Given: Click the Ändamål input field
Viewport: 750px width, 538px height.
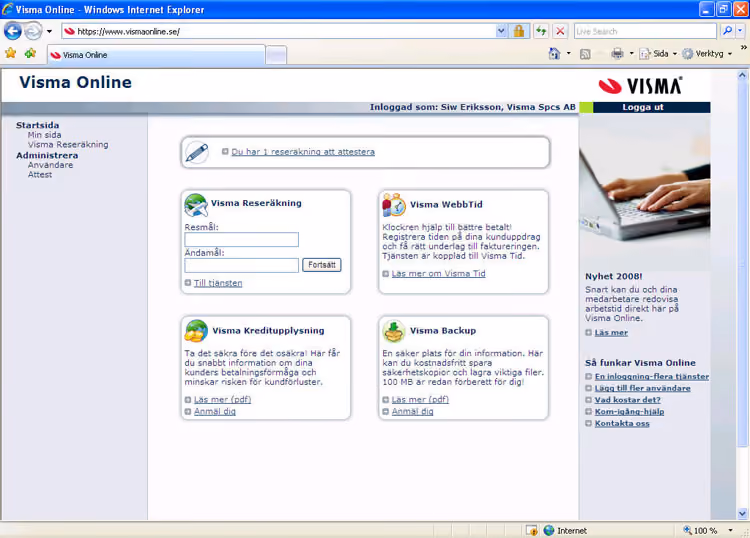Looking at the screenshot, I should [x=242, y=265].
